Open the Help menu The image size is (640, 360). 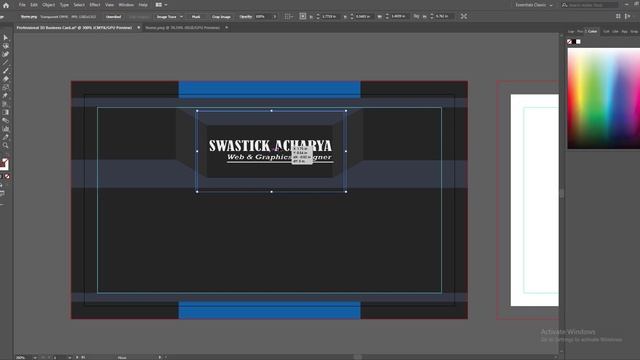tap(143, 5)
